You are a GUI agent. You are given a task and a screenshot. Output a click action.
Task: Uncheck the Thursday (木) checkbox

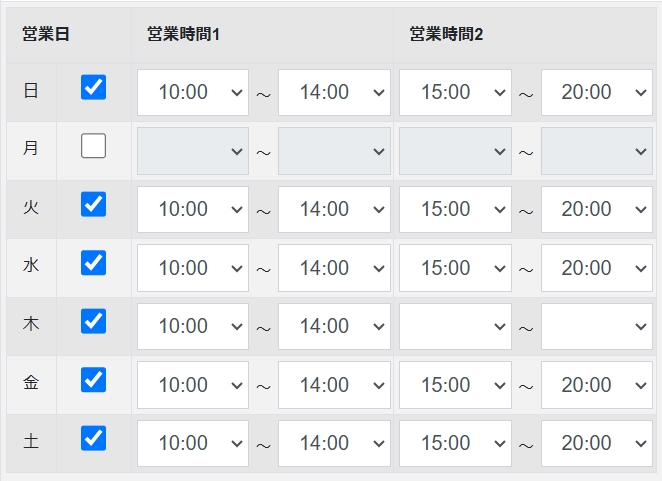93,321
